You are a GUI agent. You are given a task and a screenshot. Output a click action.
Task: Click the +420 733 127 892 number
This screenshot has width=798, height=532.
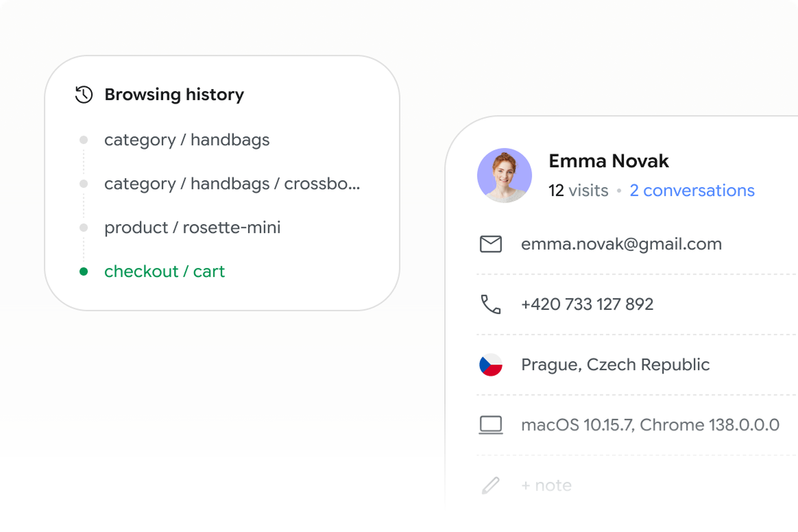[587, 304]
